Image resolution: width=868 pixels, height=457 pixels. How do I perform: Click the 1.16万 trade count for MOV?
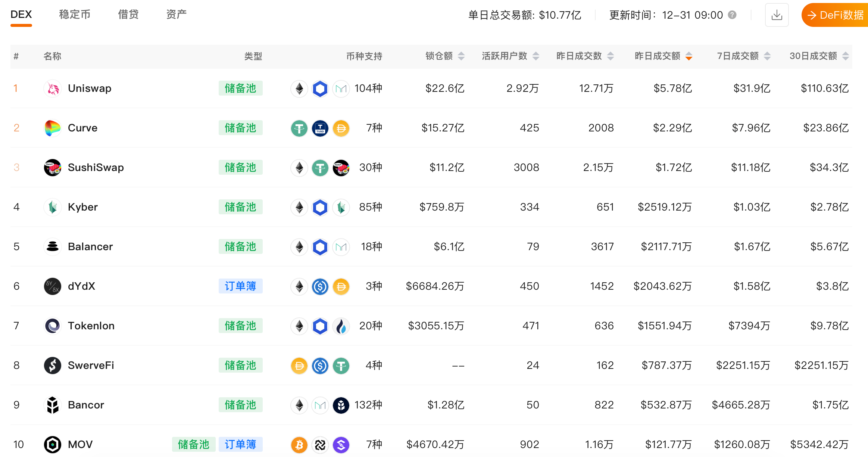(x=599, y=445)
